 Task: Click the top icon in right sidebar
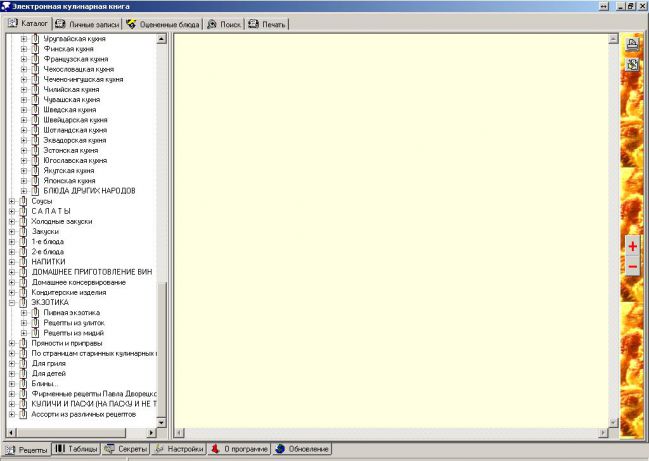tap(632, 43)
